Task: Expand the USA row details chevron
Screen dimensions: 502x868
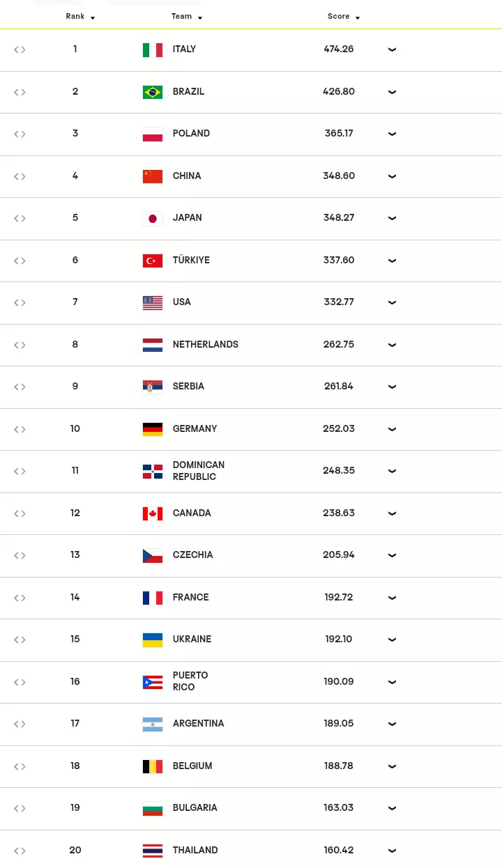Action: point(392,302)
